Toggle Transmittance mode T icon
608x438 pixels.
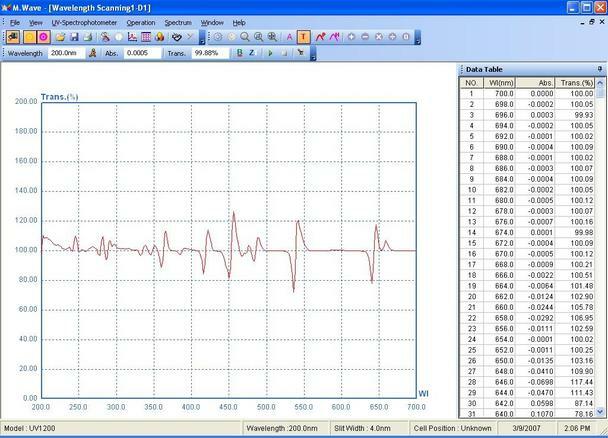pyautogui.click(x=303, y=37)
